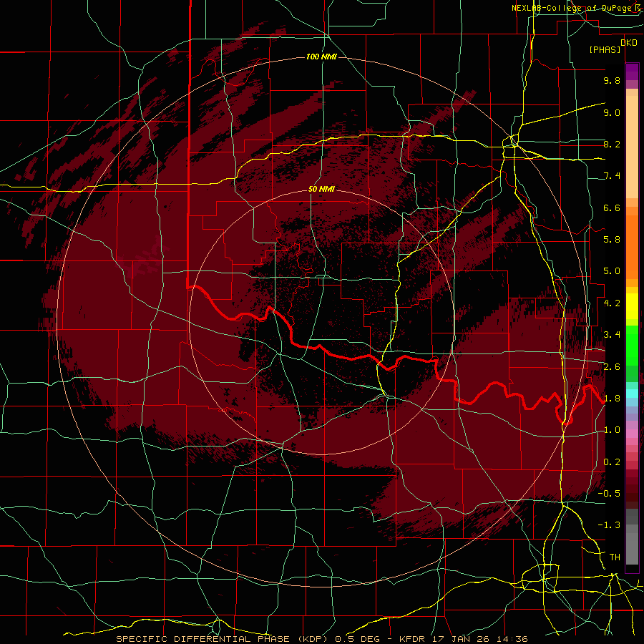This screenshot has width=644, height=644.
Task: Click the 100 NMI range ring label
Action: click(x=321, y=57)
